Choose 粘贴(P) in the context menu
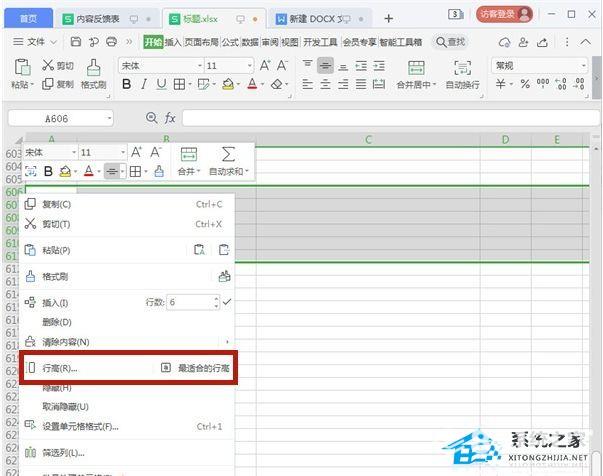This screenshot has height=476, width=603. [x=56, y=250]
